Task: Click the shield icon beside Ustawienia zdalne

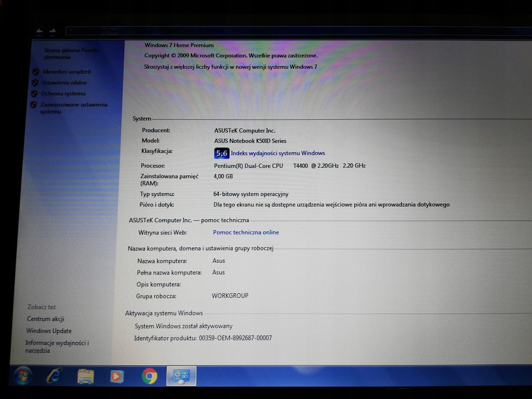Action: (x=35, y=83)
